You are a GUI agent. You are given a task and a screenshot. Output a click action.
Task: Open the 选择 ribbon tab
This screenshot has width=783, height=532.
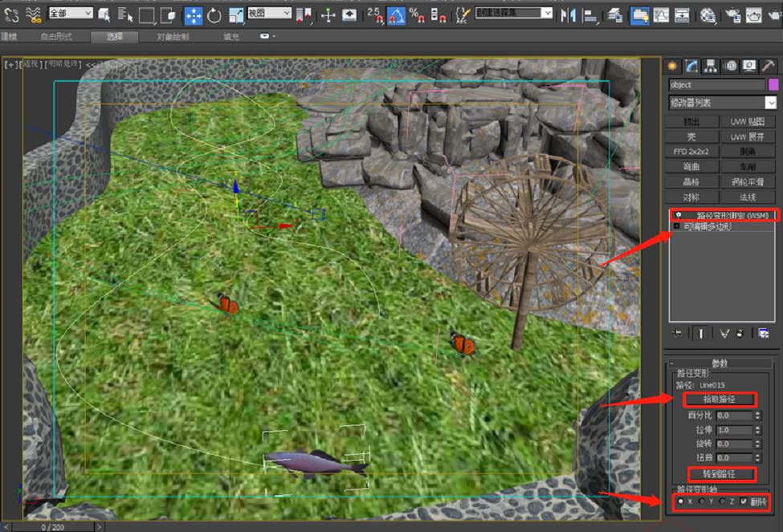(114, 36)
